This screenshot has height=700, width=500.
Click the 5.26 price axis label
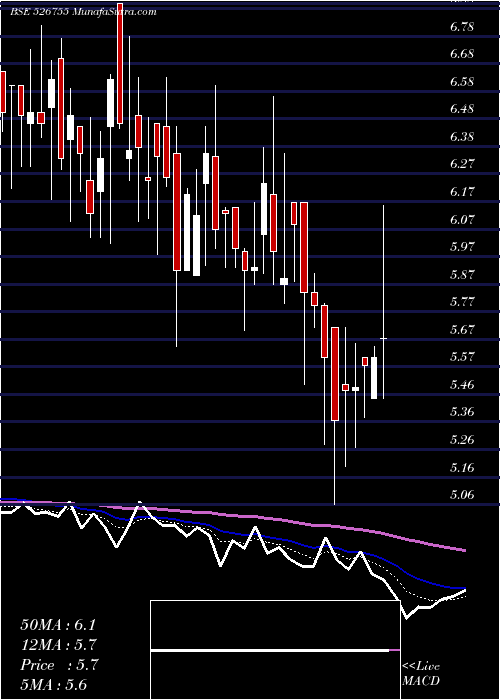[462, 440]
